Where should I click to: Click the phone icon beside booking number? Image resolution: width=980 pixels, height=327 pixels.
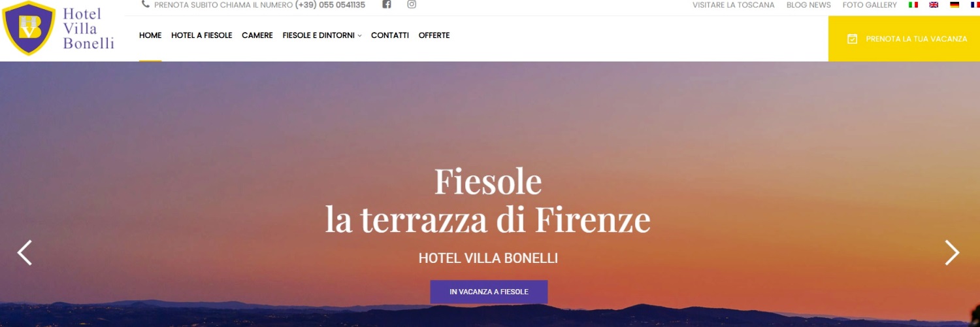[x=145, y=4]
